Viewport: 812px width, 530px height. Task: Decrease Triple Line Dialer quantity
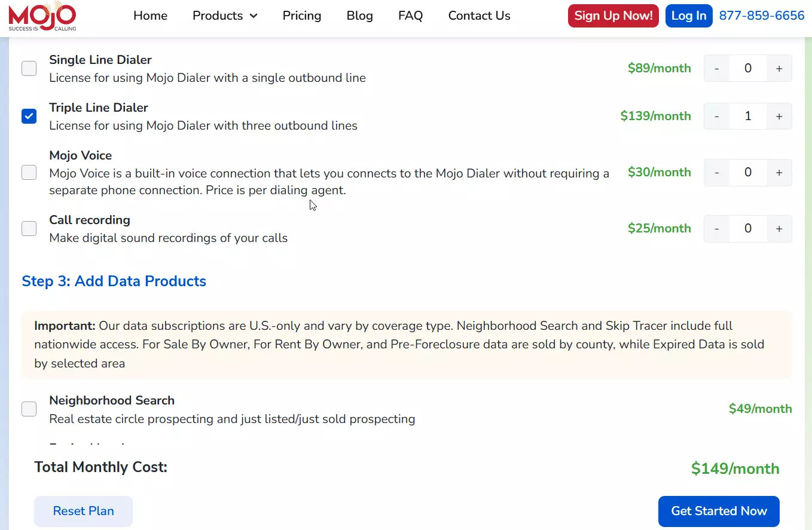(717, 117)
